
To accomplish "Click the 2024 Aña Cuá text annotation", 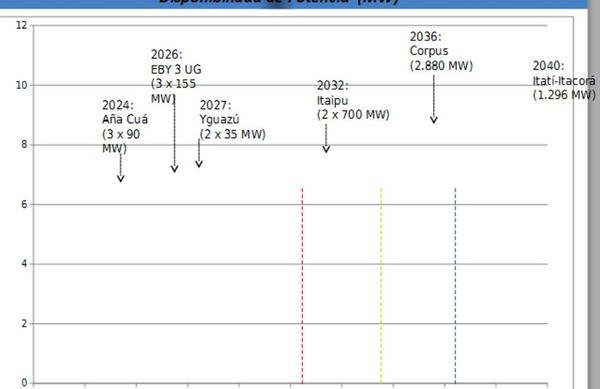I will 125,127.
